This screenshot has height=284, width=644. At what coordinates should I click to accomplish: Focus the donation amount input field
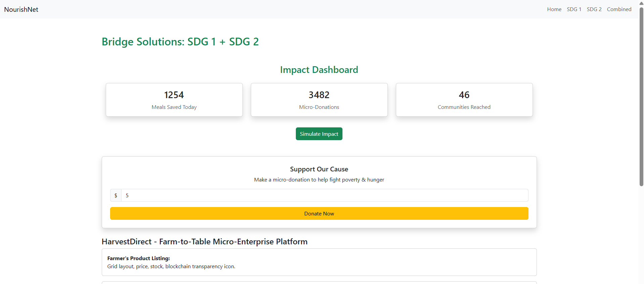324,195
